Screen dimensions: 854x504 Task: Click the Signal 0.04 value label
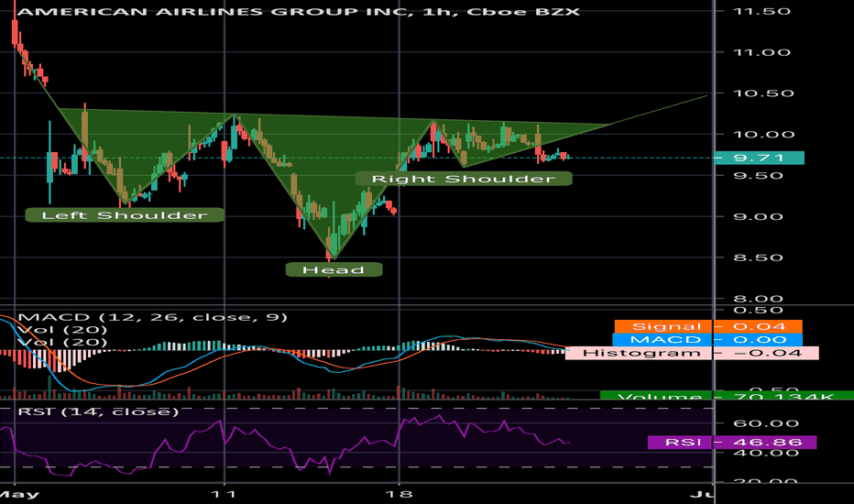coord(708,326)
